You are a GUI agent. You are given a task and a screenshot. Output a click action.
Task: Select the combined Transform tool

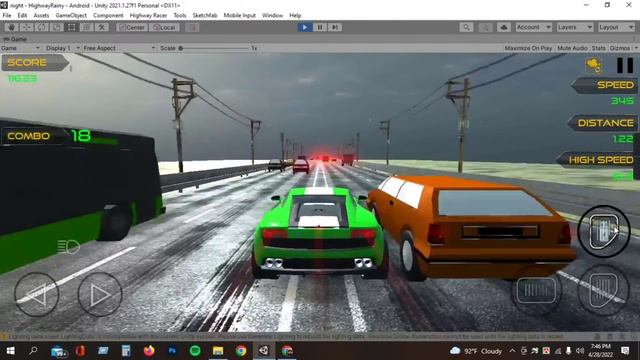click(87, 27)
